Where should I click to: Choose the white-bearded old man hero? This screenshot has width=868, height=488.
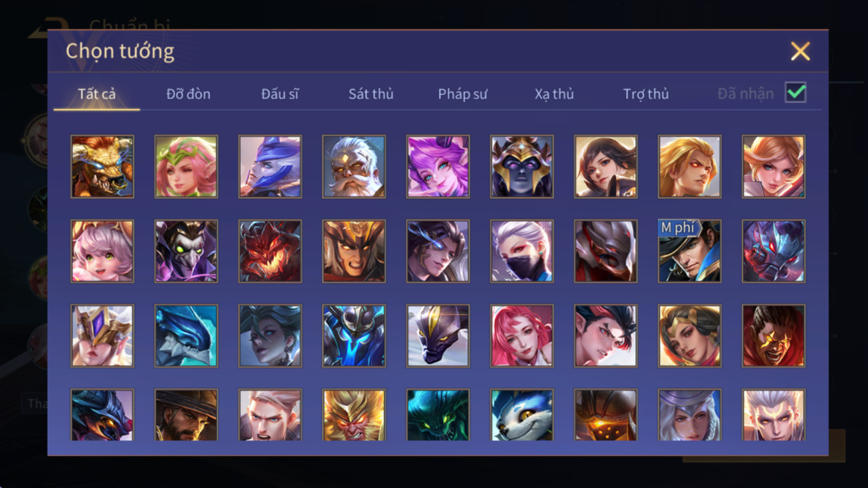353,166
